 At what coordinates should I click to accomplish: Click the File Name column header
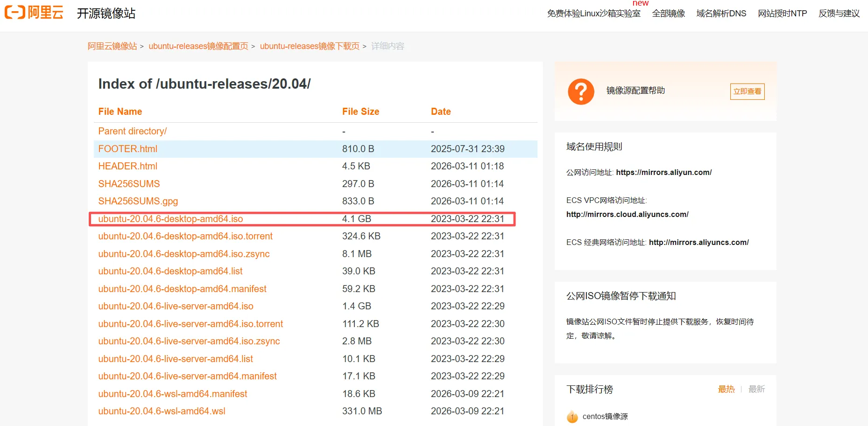(120, 112)
